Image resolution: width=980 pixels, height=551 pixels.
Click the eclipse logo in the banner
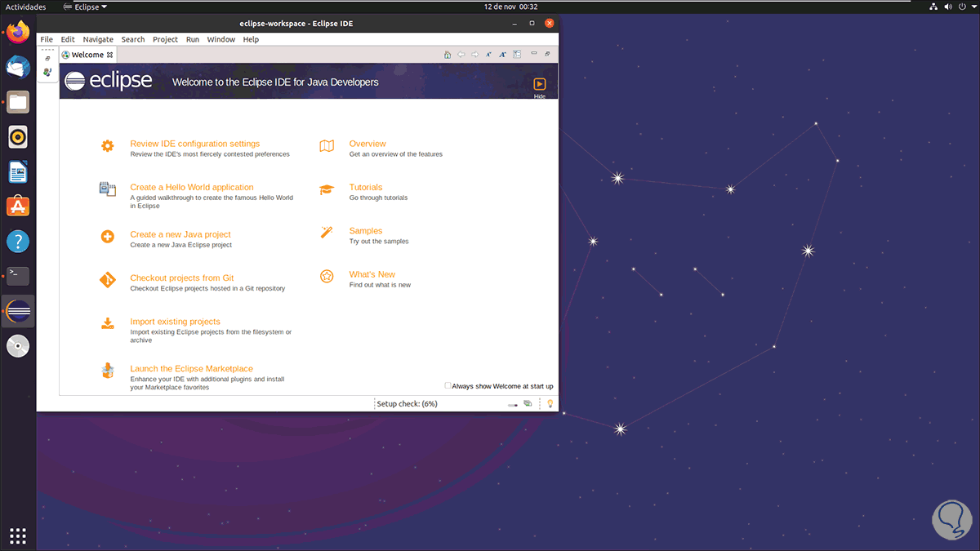coord(109,80)
